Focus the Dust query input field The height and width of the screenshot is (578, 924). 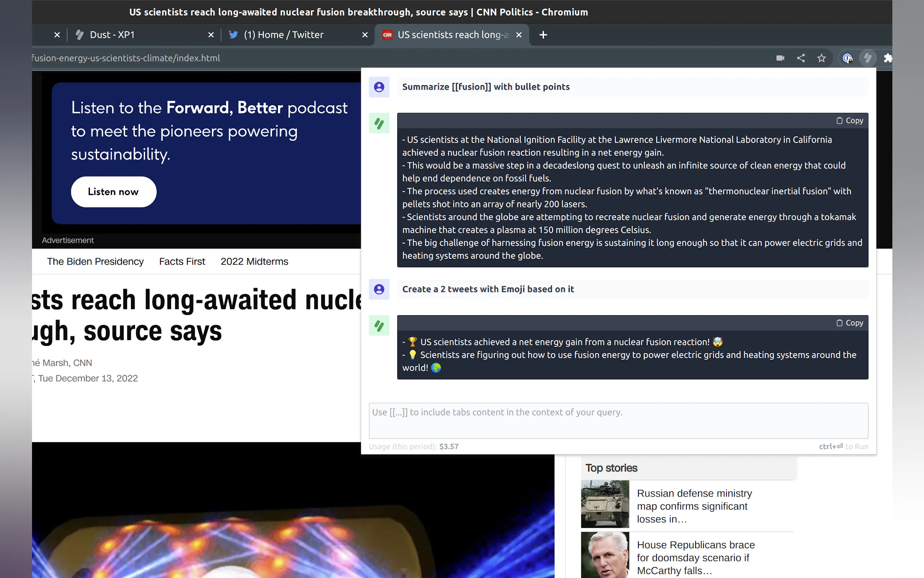[x=618, y=420]
